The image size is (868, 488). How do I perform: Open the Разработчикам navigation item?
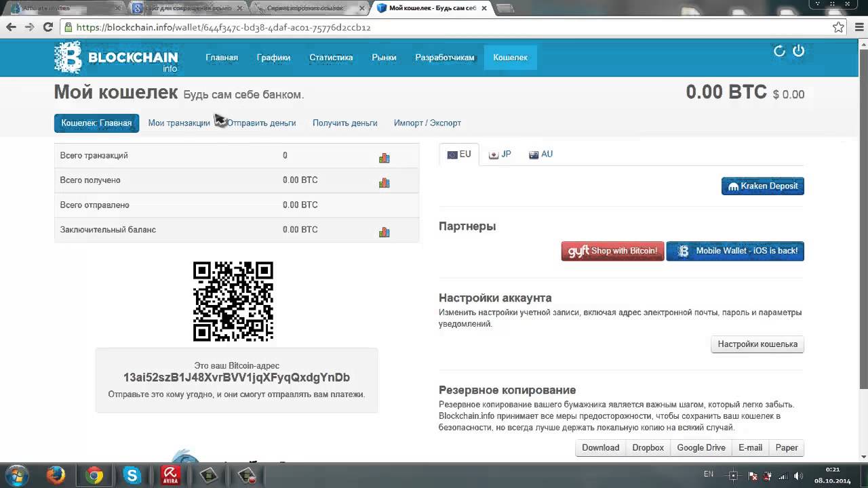click(x=445, y=58)
